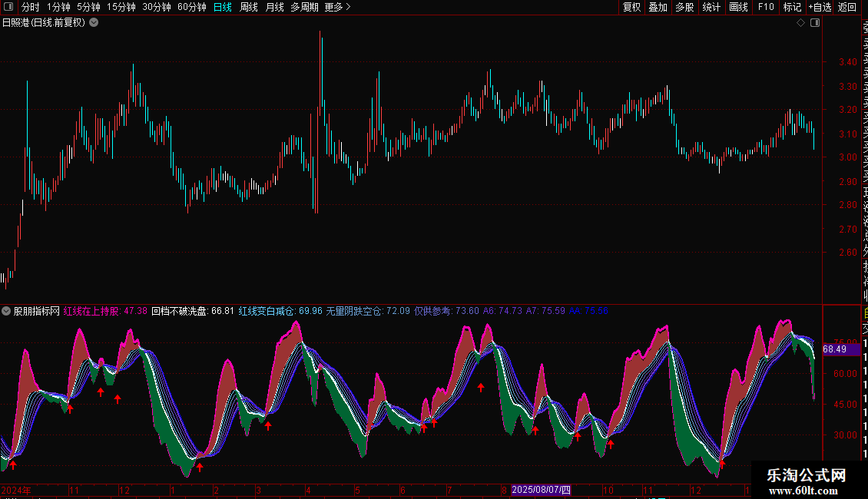Select the 60分钟 period tab

point(191,7)
